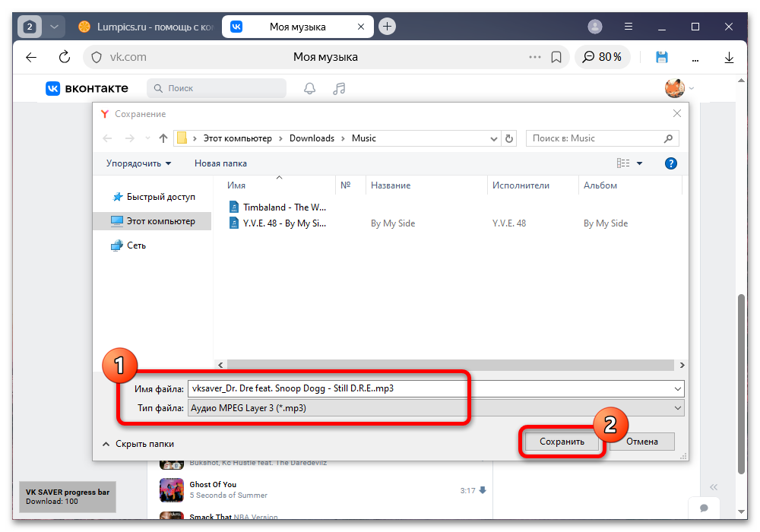760x532 pixels.
Task: Bookmark the current page
Action: [x=556, y=57]
